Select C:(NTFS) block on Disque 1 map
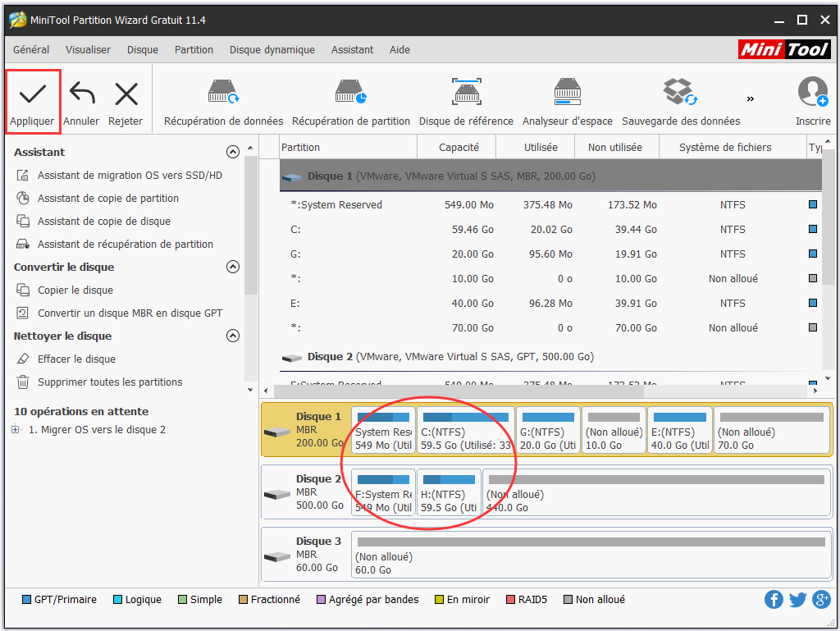The height and width of the screenshot is (631, 840). (465, 431)
